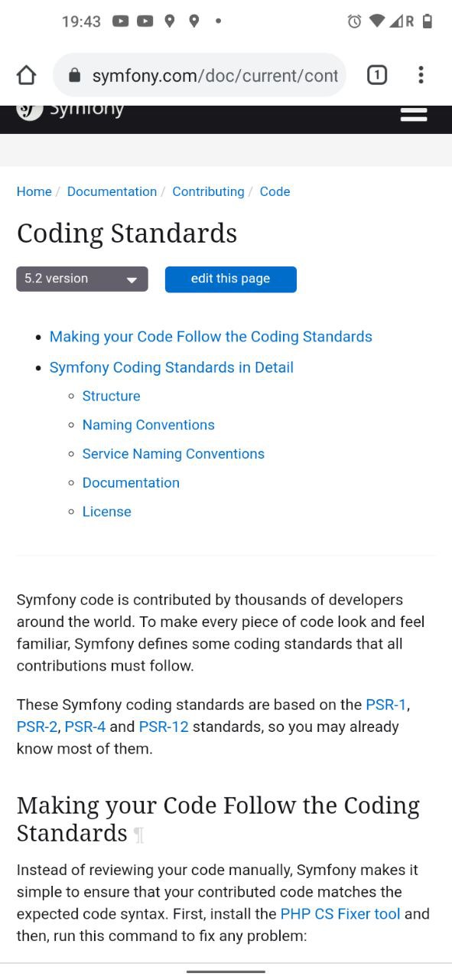Tap the Chrome home icon

26,75
